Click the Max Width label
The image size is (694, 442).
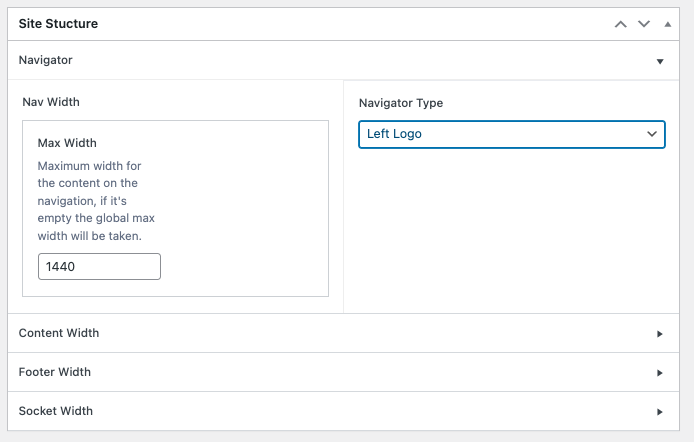point(67,143)
